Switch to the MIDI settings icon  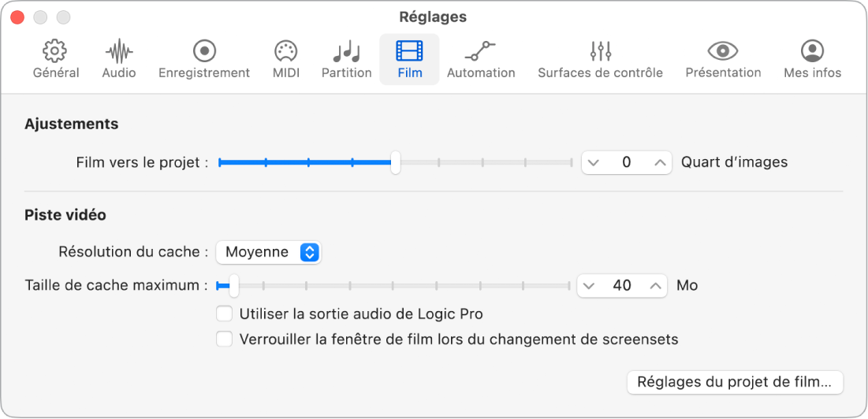(285, 52)
